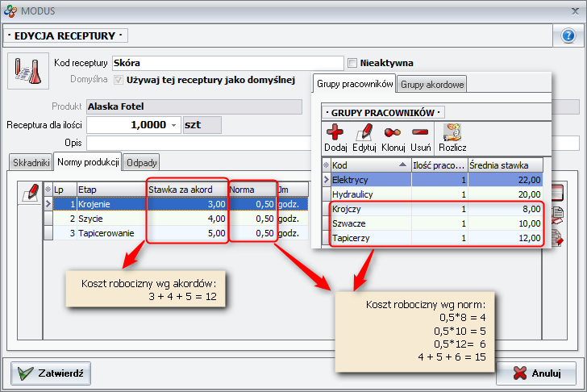Click the Dodaj (add) red plus icon
Viewport: 587px width, 392px height.
[x=335, y=133]
